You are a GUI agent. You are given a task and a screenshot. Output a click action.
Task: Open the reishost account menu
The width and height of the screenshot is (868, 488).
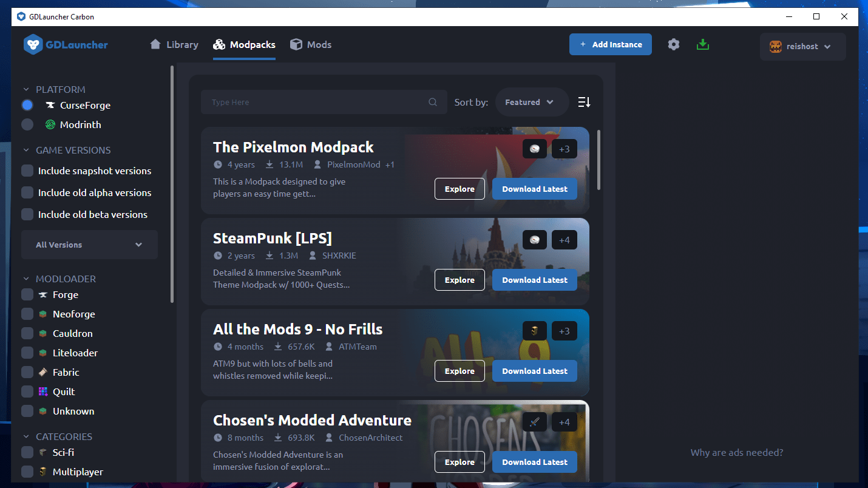802,46
